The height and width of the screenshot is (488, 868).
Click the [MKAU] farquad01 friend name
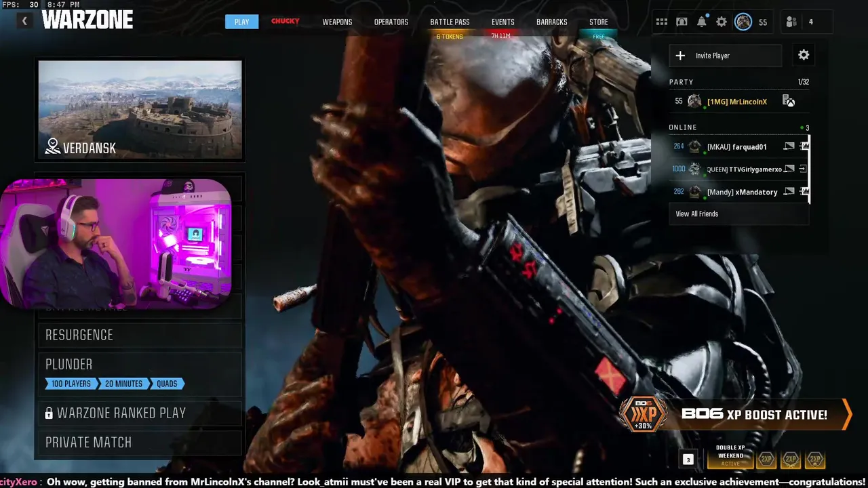coord(737,147)
